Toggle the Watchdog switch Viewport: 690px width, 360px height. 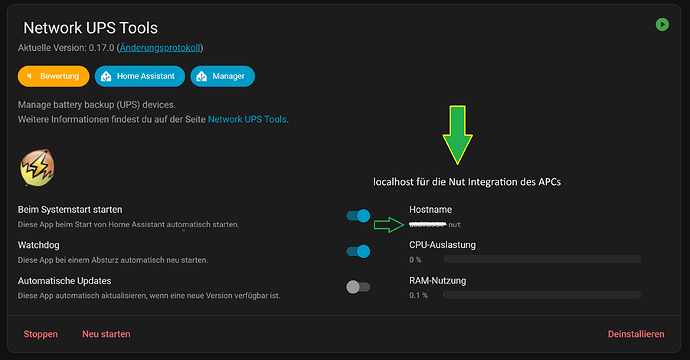tap(358, 251)
